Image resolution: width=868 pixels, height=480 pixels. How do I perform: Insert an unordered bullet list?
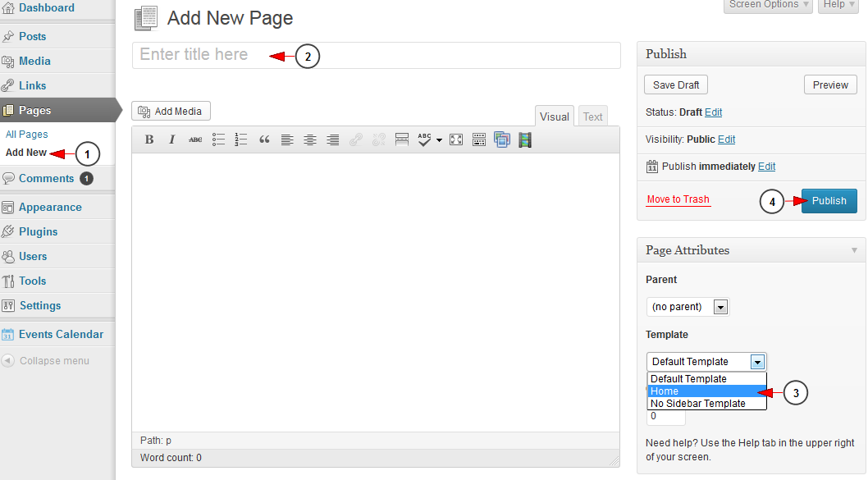[218, 140]
